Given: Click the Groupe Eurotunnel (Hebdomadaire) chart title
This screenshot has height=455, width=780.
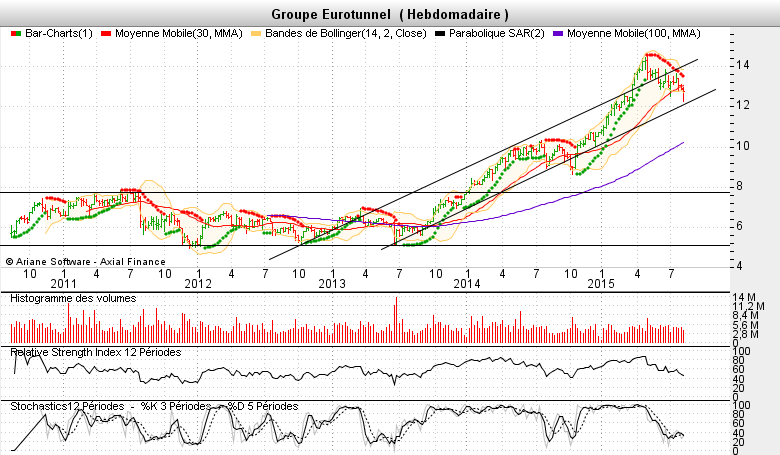Looking at the screenshot, I should (390, 14).
